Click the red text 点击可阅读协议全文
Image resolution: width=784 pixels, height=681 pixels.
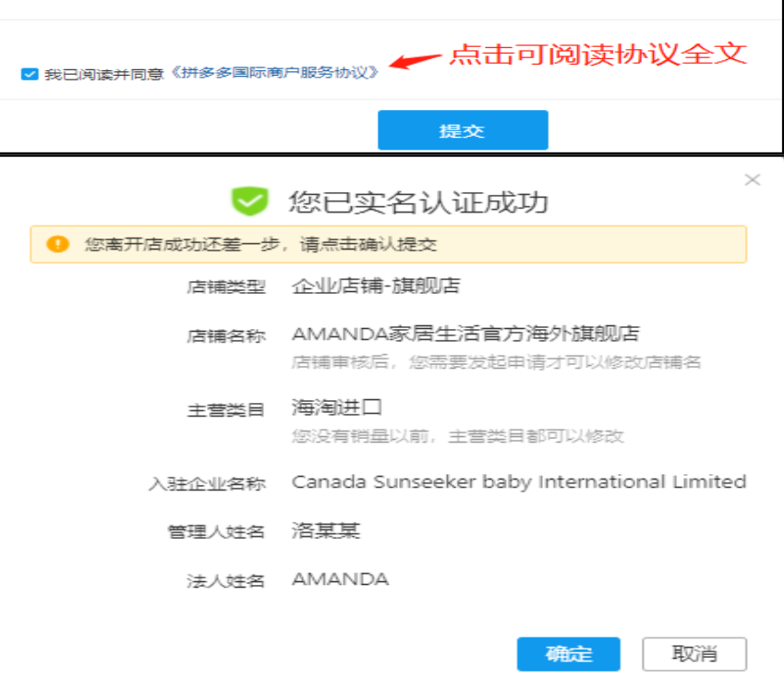click(x=597, y=54)
